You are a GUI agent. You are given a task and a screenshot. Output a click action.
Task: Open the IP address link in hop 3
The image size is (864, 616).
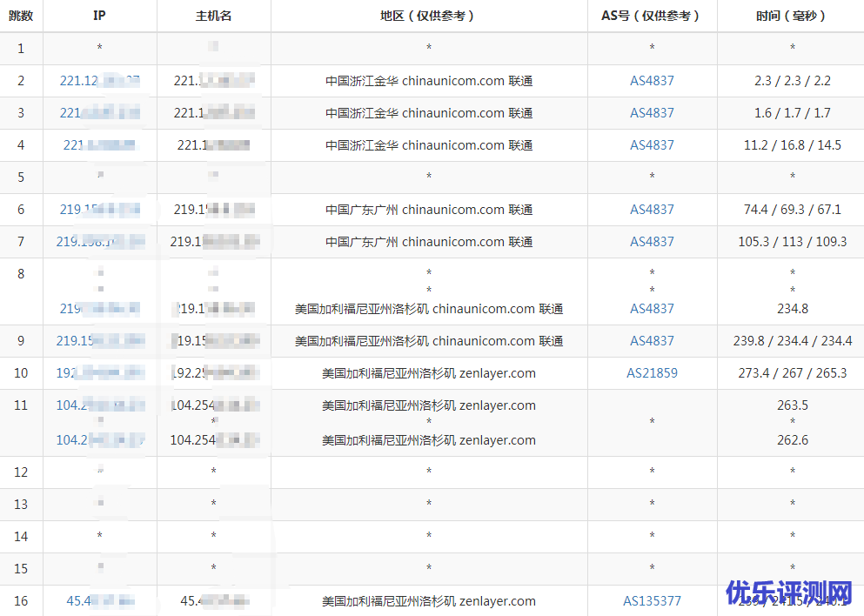99,113
